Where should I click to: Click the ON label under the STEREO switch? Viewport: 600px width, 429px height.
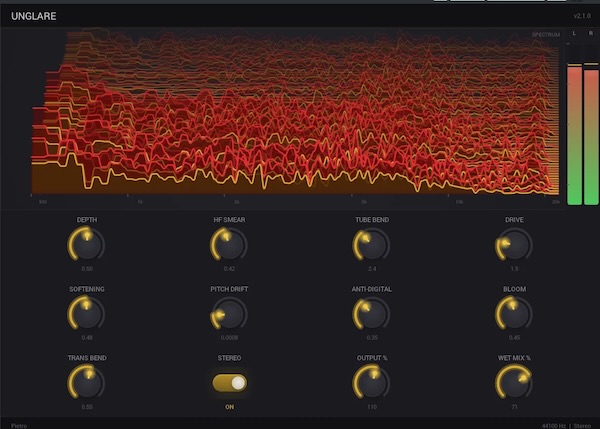coord(230,407)
